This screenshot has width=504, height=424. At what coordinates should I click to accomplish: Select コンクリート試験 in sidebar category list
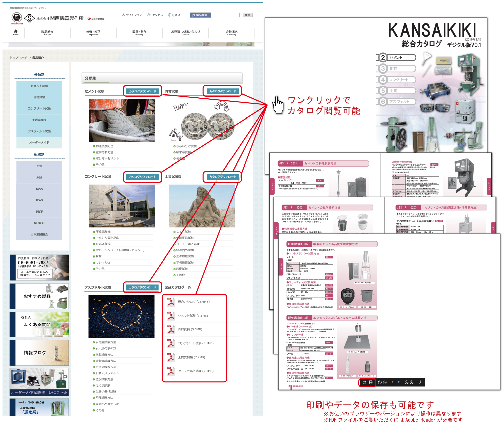tap(39, 108)
